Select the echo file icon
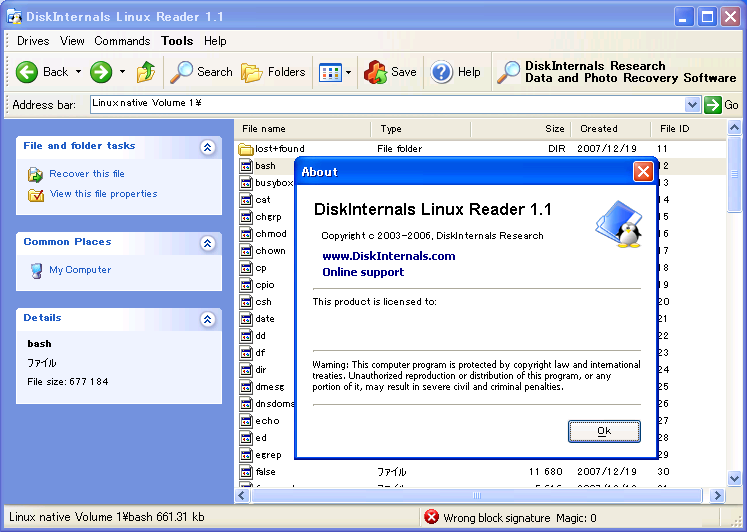The image size is (747, 532). 246,421
